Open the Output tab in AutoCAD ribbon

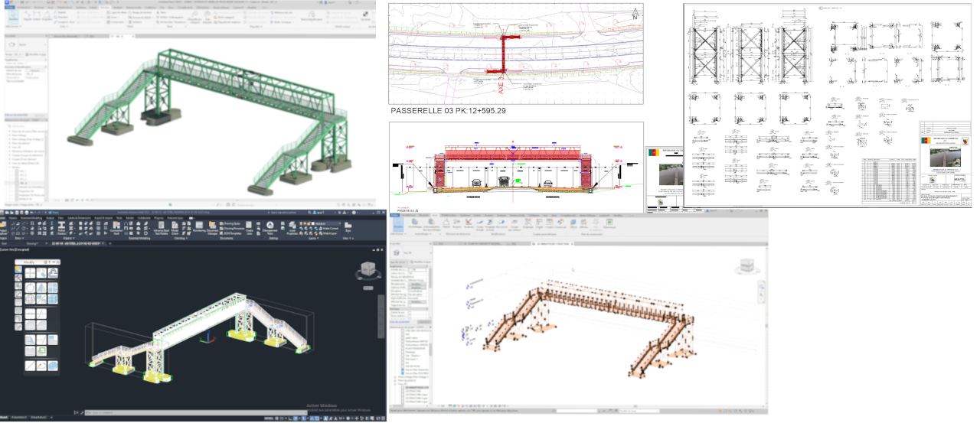(50, 217)
